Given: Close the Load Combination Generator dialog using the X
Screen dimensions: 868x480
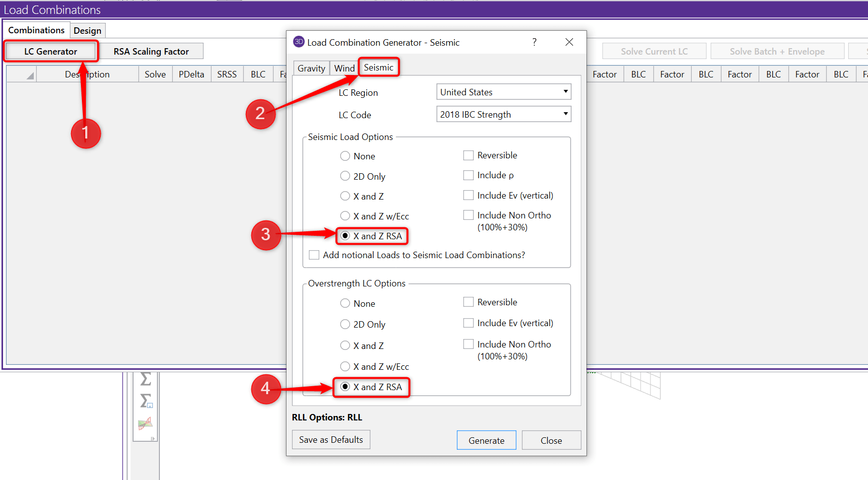Looking at the screenshot, I should [x=569, y=42].
